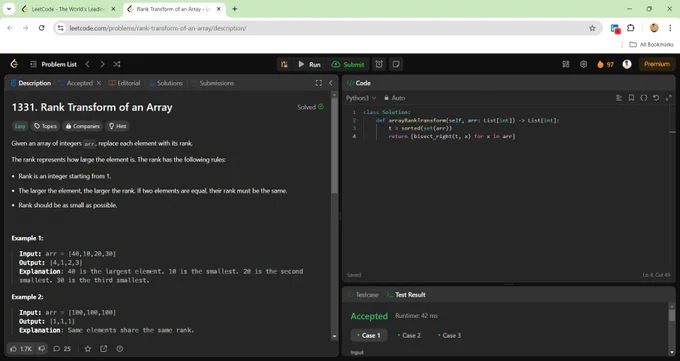
Task: Open the comments icon with 25
Action: pyautogui.click(x=62, y=349)
